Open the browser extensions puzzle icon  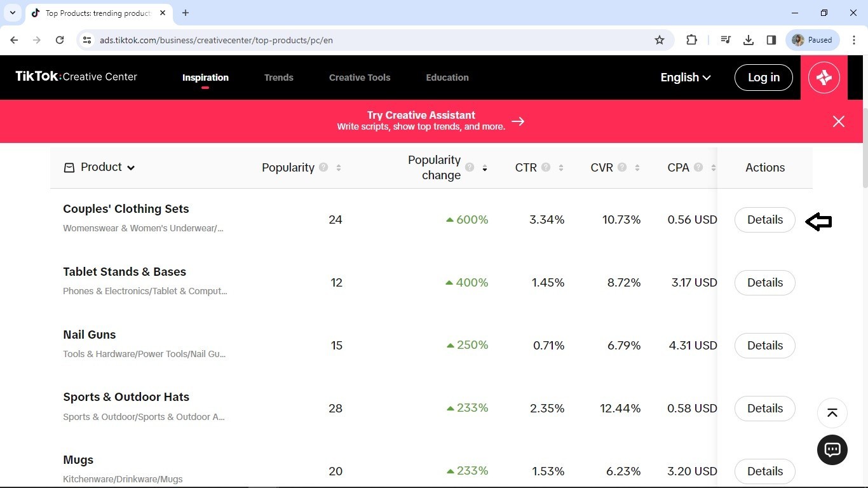point(691,40)
